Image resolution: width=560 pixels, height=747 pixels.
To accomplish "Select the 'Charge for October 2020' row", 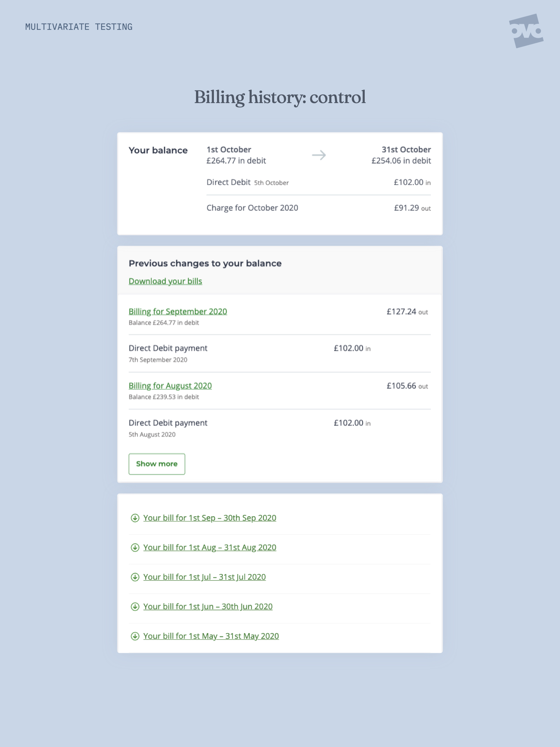I will point(252,208).
